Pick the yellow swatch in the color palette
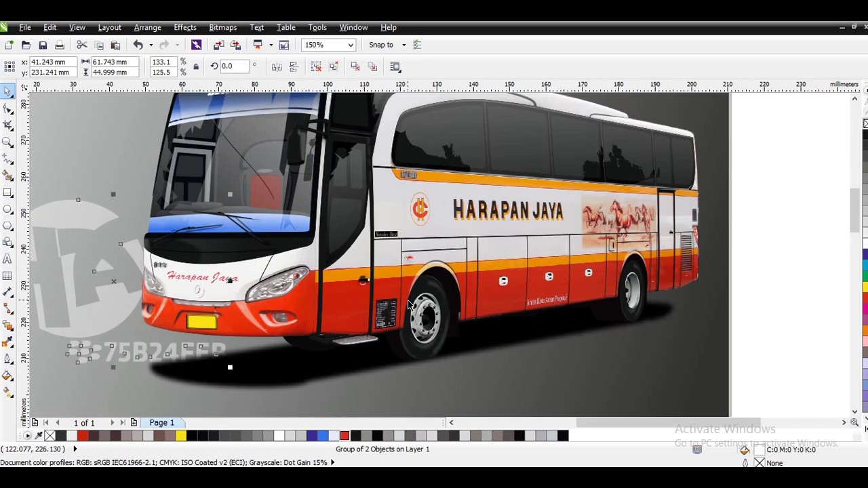Screen dimensions: 868x488 click(180, 436)
